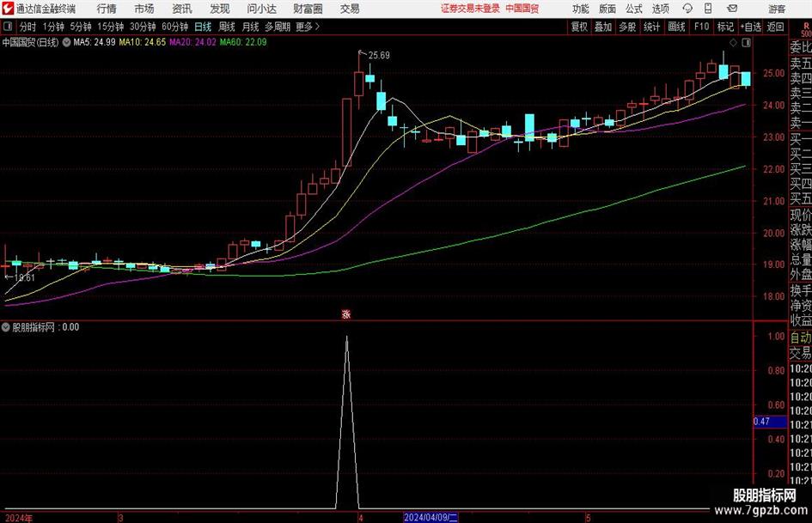Viewport: 812px width, 523px height.
Task: Click the 标记 mark button
Action: click(x=725, y=27)
